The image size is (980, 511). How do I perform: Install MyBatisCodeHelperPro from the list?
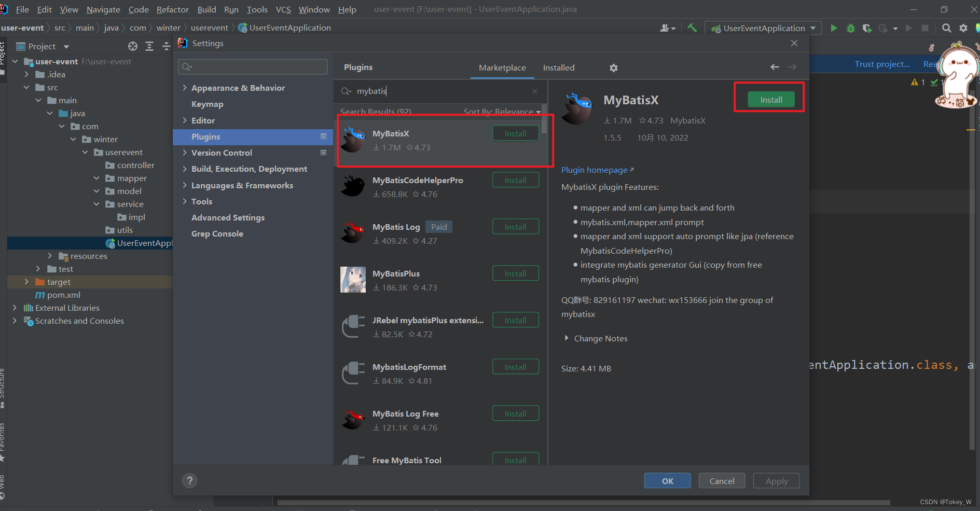point(516,180)
